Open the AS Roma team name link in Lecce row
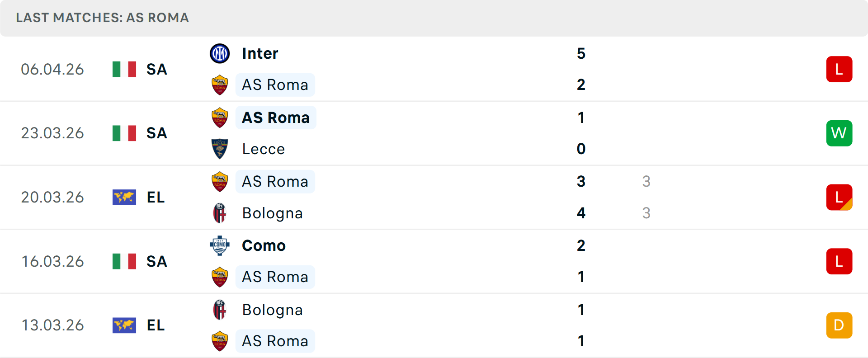Image resolution: width=868 pixels, height=358 pixels. click(x=276, y=117)
